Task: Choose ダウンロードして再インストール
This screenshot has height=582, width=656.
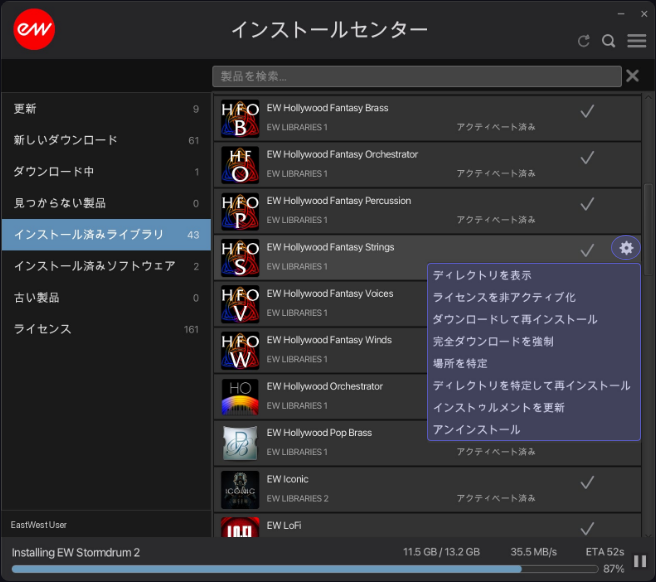Action: 533,319
